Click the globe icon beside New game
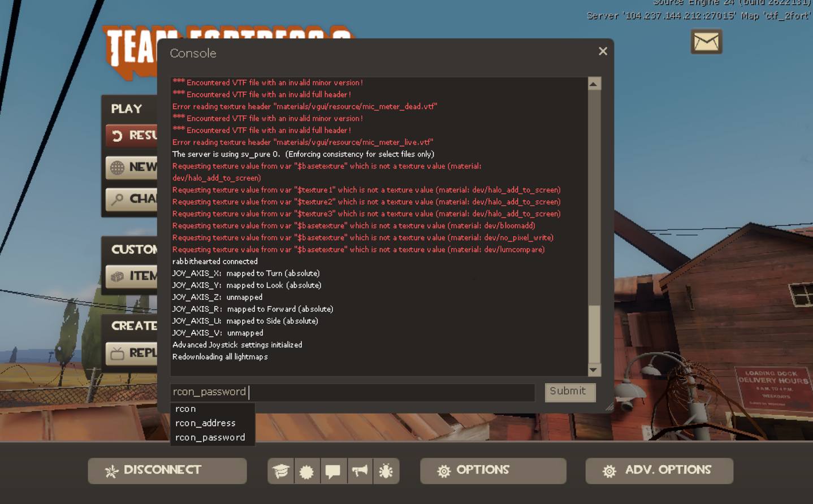Image resolution: width=813 pixels, height=504 pixels. pyautogui.click(x=117, y=168)
